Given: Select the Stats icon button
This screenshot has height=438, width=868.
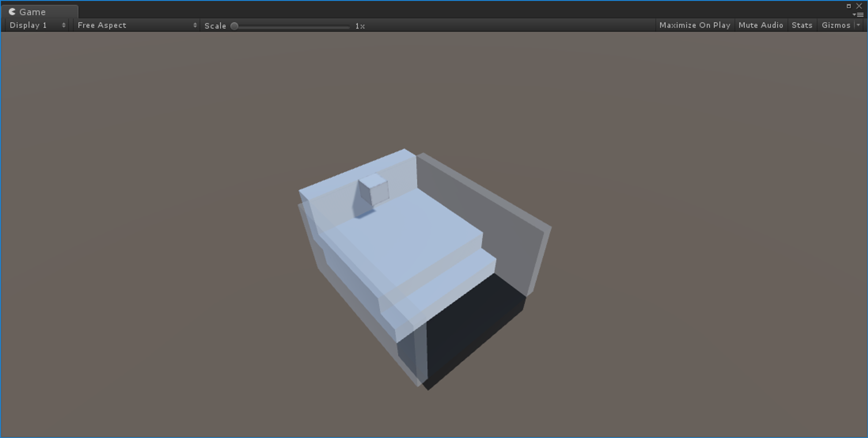Looking at the screenshot, I should click(x=802, y=25).
